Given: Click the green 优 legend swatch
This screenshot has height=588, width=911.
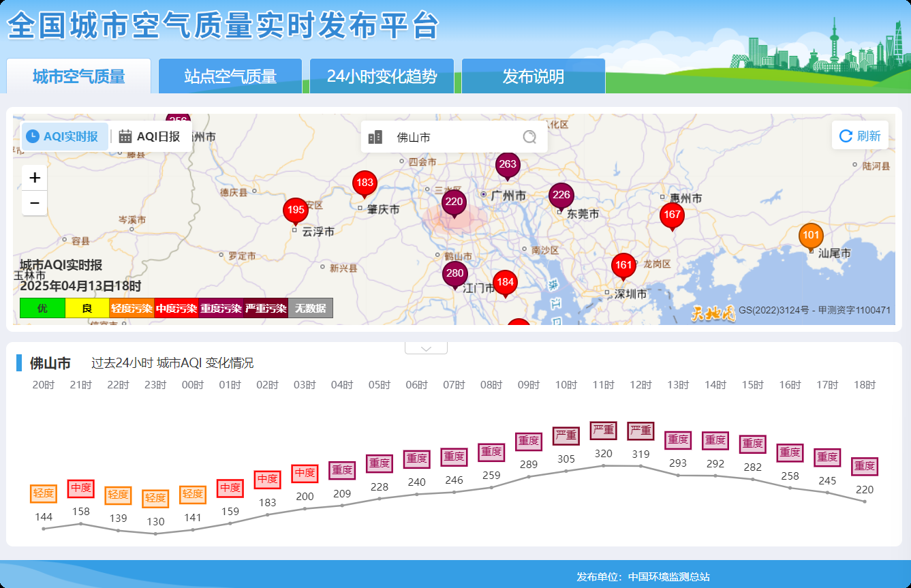Looking at the screenshot, I should coord(42,308).
